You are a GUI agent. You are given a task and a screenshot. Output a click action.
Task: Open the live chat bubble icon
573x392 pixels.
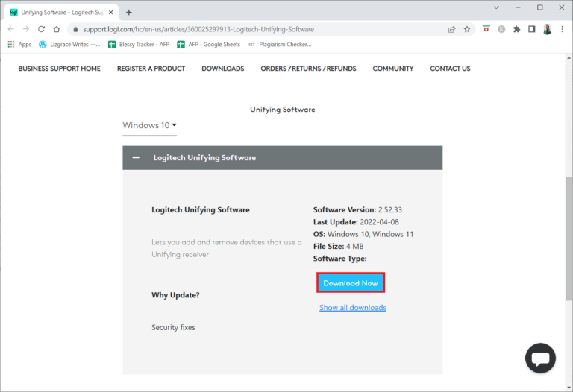[540, 358]
